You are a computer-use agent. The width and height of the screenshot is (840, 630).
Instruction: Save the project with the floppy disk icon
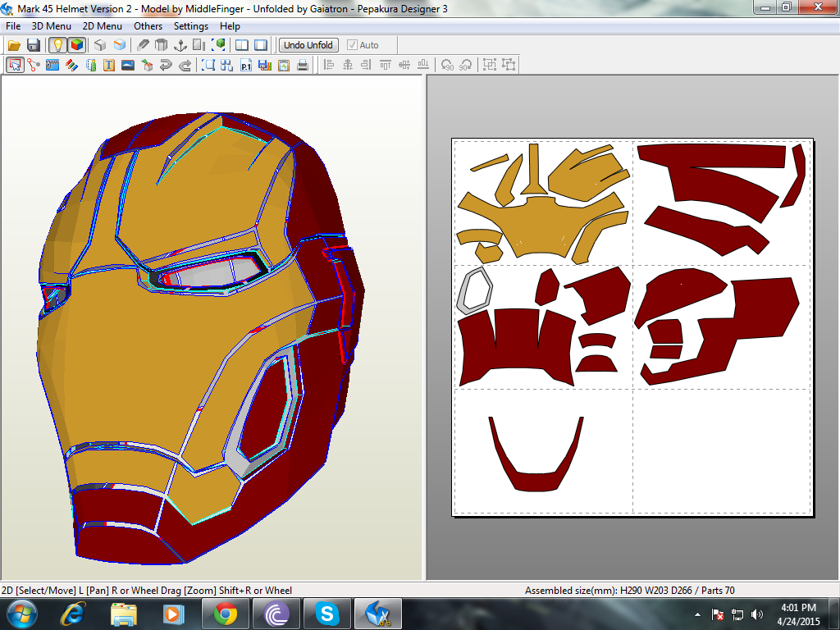pyautogui.click(x=33, y=46)
